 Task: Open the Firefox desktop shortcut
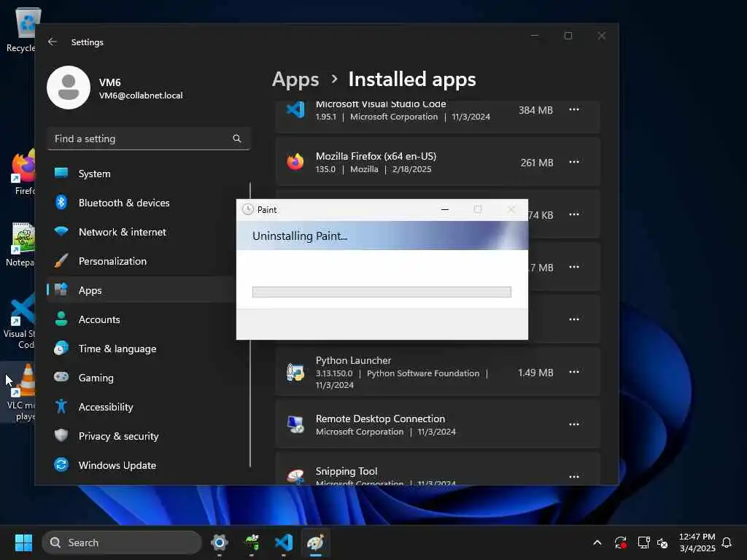tap(23, 172)
